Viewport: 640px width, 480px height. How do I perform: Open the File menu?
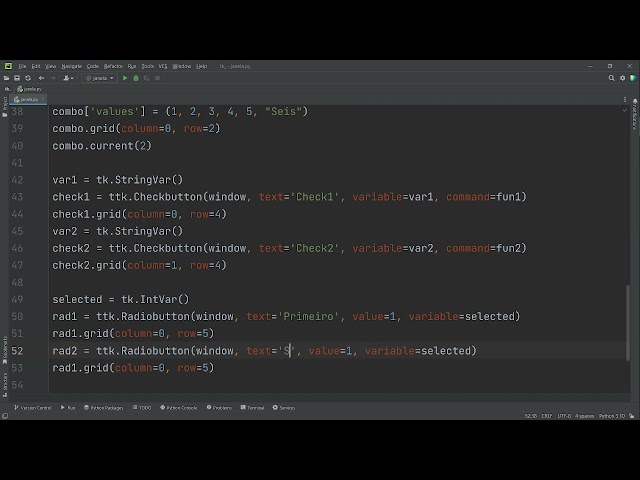pos(22,66)
